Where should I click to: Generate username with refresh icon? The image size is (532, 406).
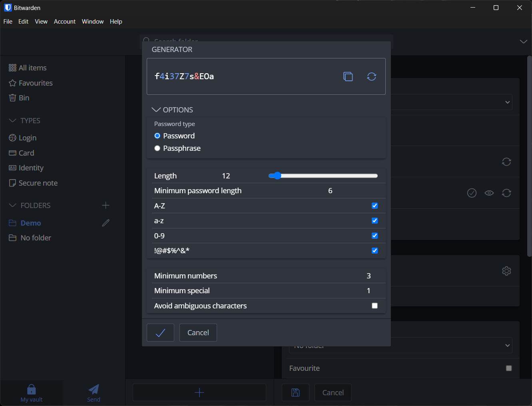click(x=506, y=162)
